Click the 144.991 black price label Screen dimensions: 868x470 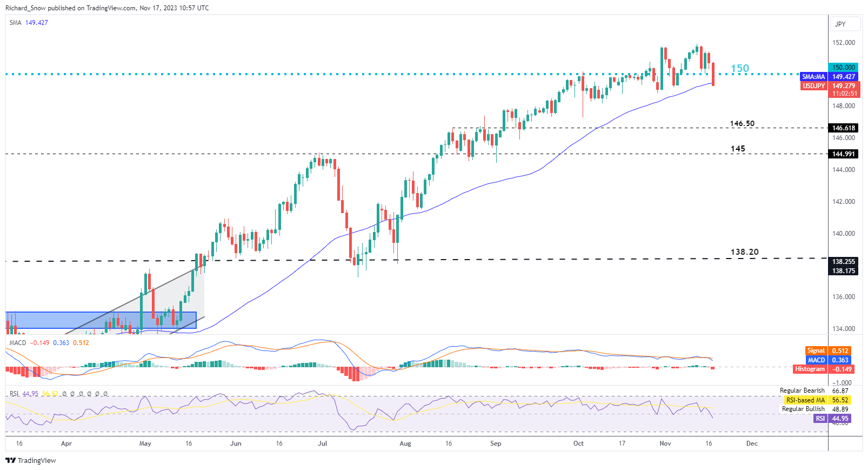coord(844,154)
